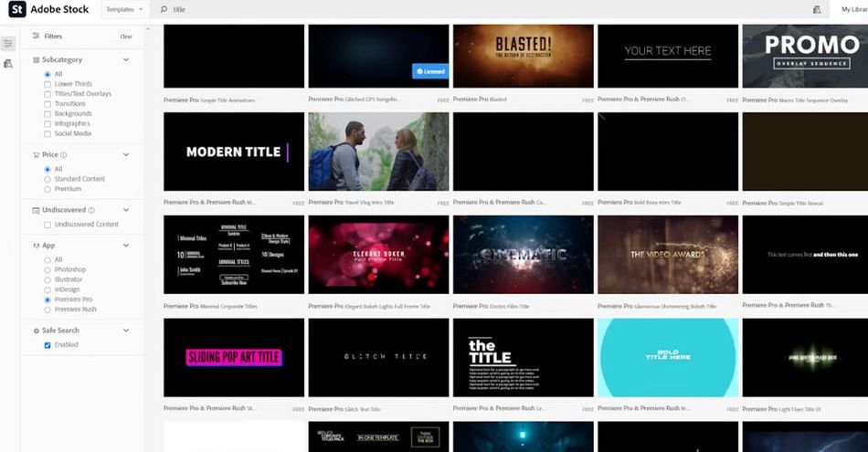The height and width of the screenshot is (452, 868).
Task: Uncheck Safe Search Enabled checkbox
Action: click(x=47, y=345)
